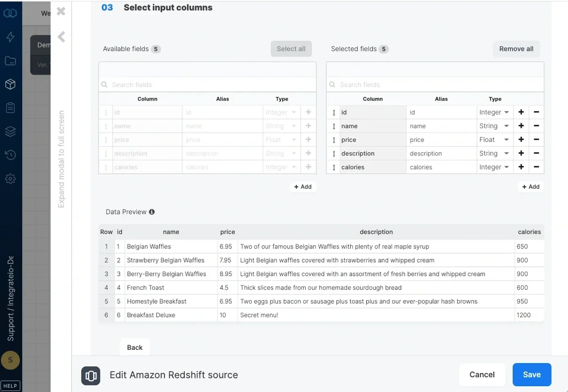This screenshot has width=568, height=392.
Task: Click the stacked layers icon in the sidebar
Action: click(10, 131)
